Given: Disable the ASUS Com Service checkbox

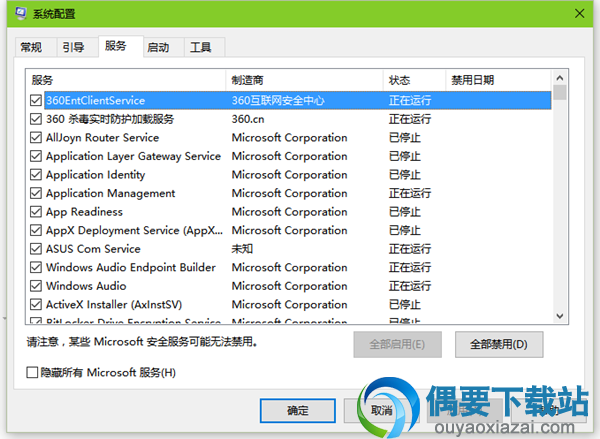Looking at the screenshot, I should point(36,249).
